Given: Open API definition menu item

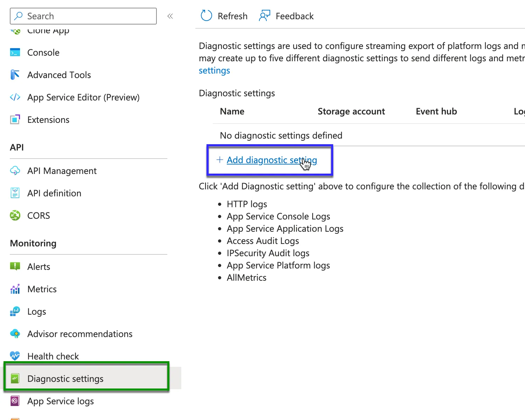Looking at the screenshot, I should (54, 193).
